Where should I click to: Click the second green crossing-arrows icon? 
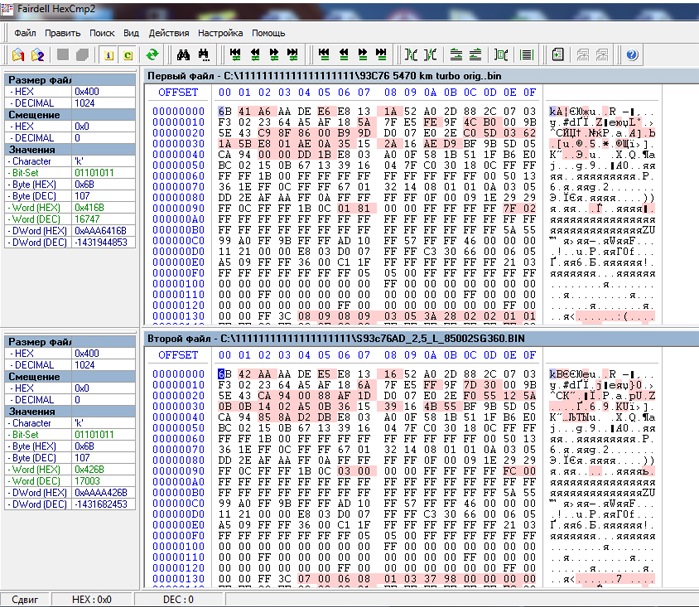pos(430,55)
